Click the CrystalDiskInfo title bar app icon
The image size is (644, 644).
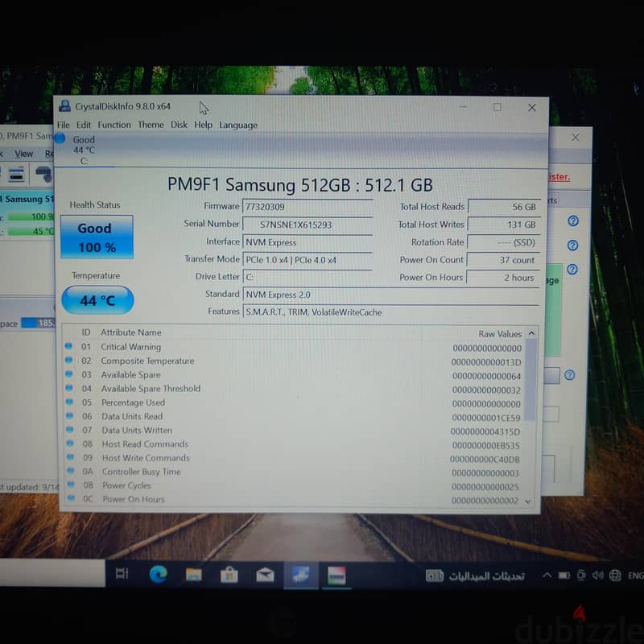(x=64, y=106)
